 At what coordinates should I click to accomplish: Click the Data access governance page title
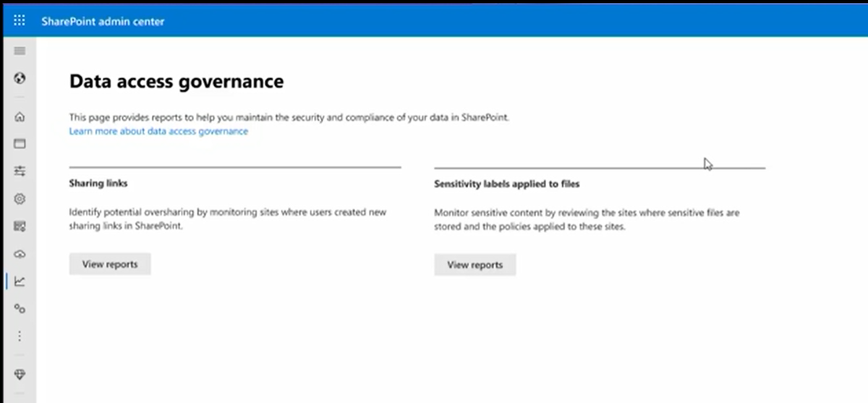pyautogui.click(x=176, y=82)
